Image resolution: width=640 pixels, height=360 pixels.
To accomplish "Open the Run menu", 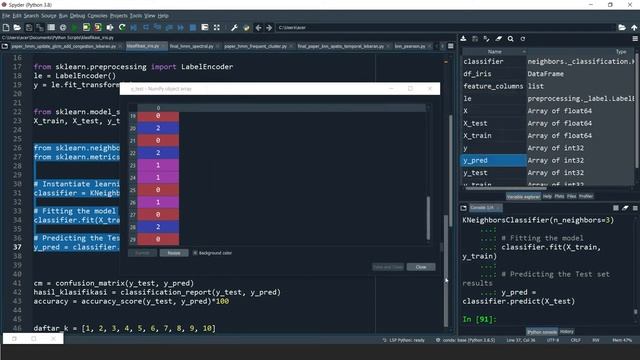I will [63, 16].
